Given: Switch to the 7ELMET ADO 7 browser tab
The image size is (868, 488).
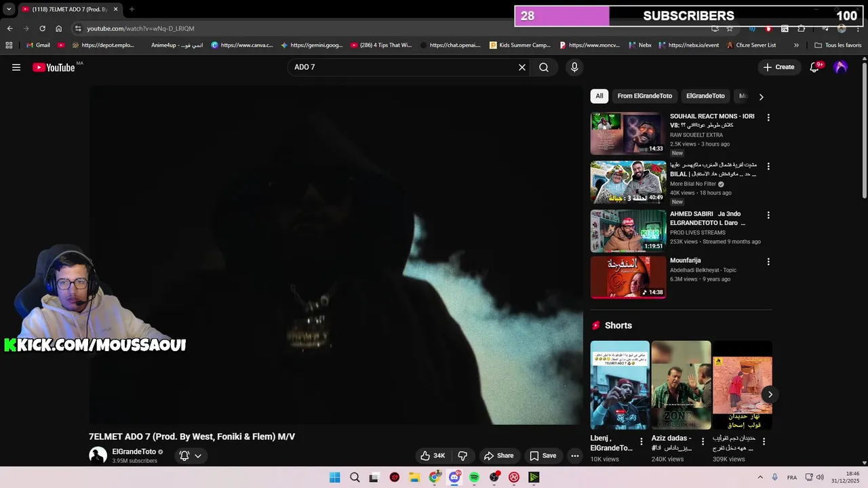Looking at the screenshot, I should coord(69,9).
